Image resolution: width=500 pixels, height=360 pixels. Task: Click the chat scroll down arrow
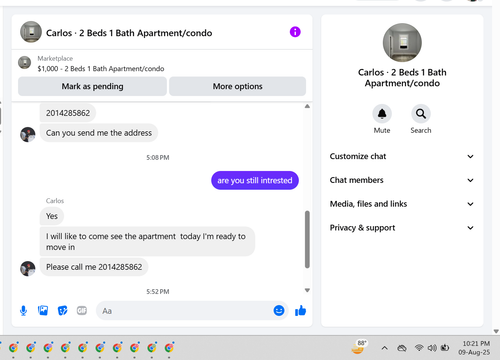(307, 290)
